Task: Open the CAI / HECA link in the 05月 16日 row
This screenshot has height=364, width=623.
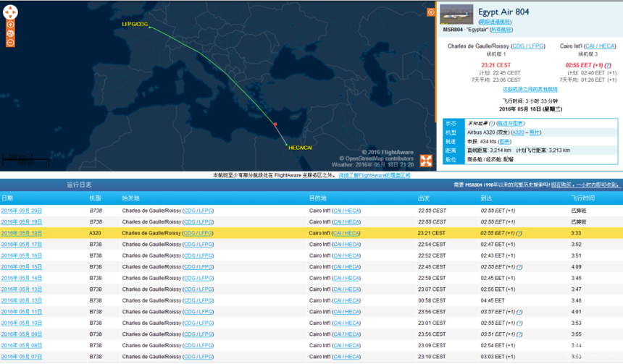Action: pos(346,255)
